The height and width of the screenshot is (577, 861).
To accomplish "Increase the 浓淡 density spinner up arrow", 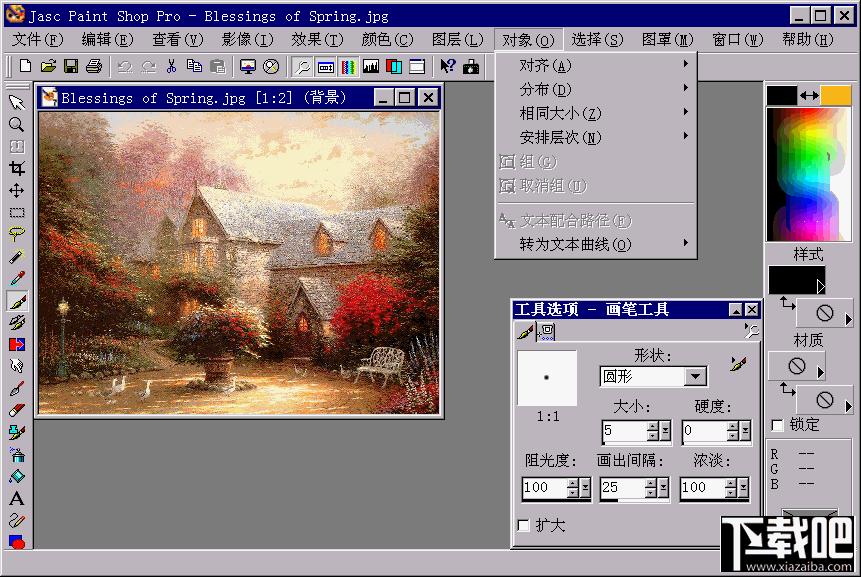I will [730, 483].
